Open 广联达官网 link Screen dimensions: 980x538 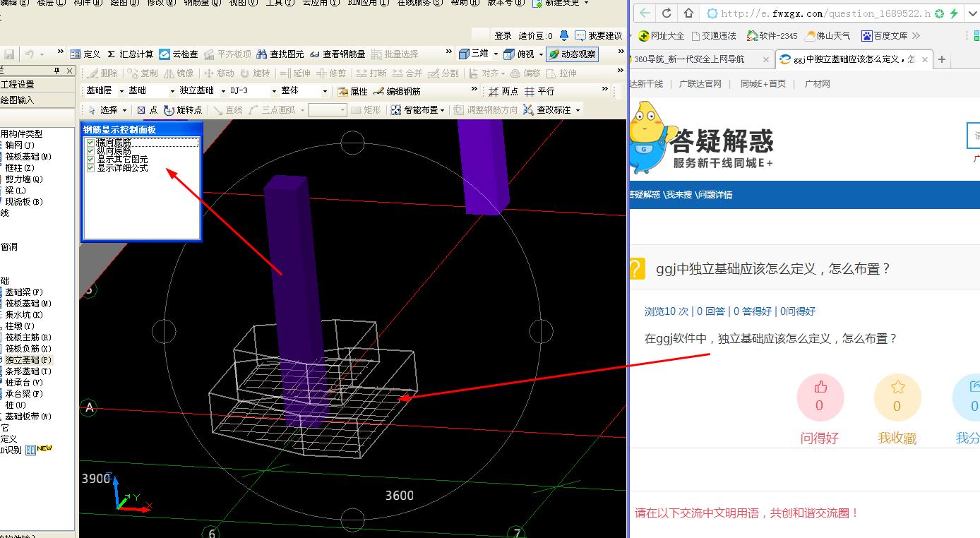(700, 83)
